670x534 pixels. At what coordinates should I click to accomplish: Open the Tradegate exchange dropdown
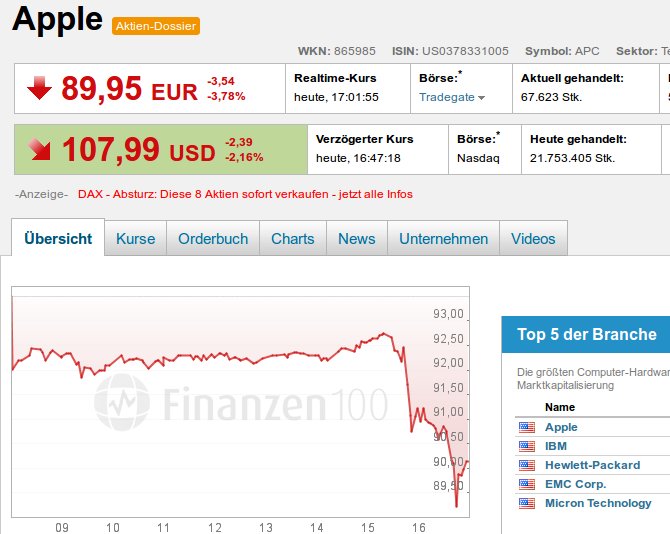pyautogui.click(x=452, y=97)
